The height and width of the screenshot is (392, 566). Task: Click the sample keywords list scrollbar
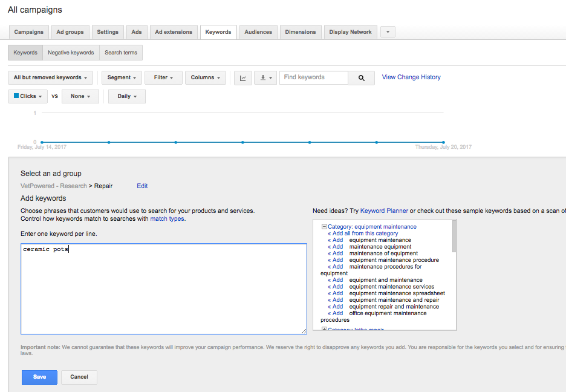coord(454,237)
